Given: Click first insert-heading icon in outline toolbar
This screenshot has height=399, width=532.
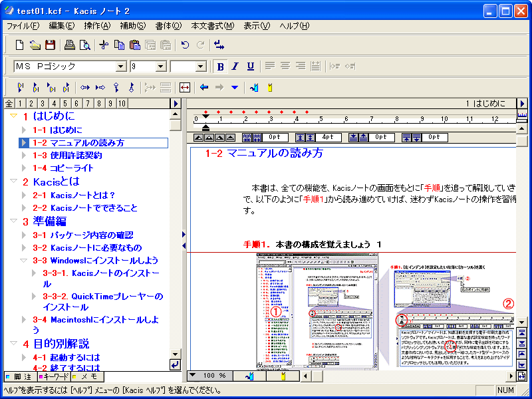Looking at the screenshot, I should 21,88.
